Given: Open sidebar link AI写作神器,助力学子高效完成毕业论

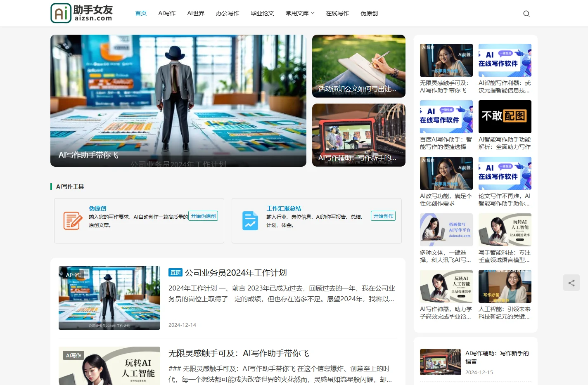Looking at the screenshot, I should [446, 313].
